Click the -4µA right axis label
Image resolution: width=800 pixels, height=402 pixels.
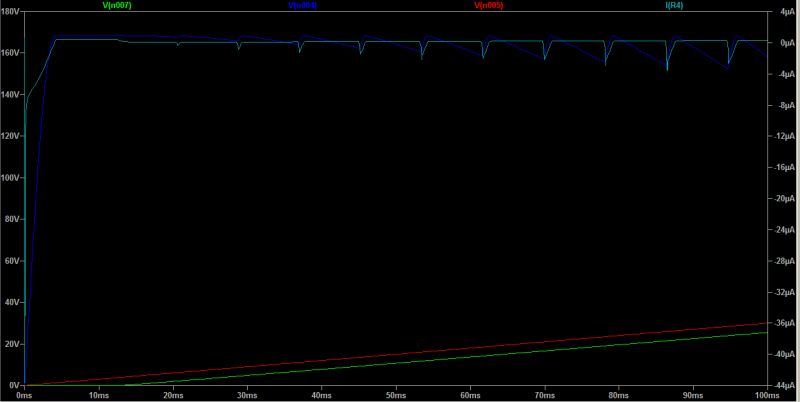(x=786, y=74)
